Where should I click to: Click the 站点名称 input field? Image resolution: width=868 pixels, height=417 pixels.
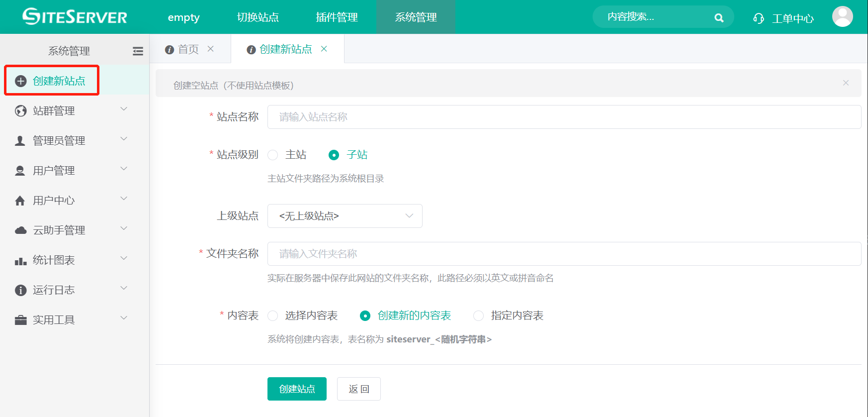point(564,117)
